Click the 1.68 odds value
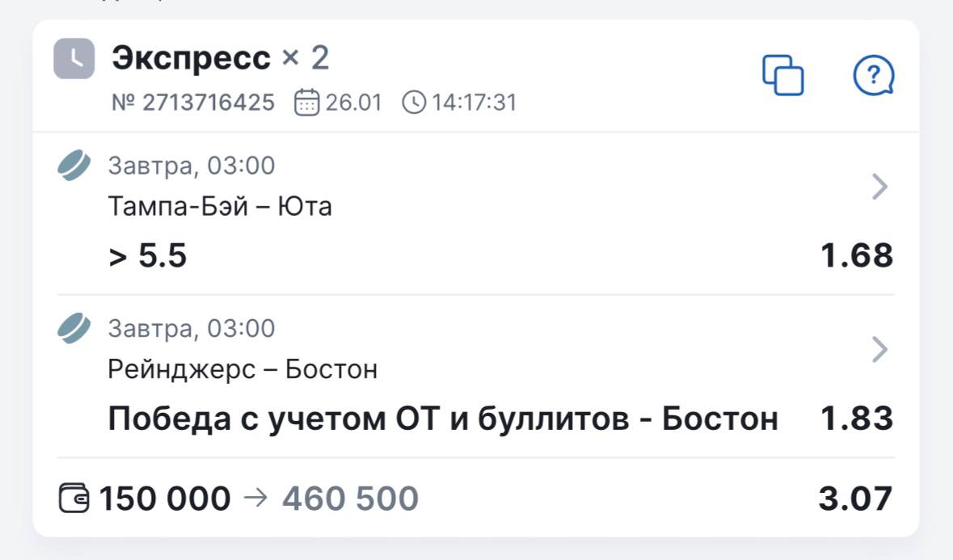Image resolution: width=953 pixels, height=560 pixels. point(857,256)
